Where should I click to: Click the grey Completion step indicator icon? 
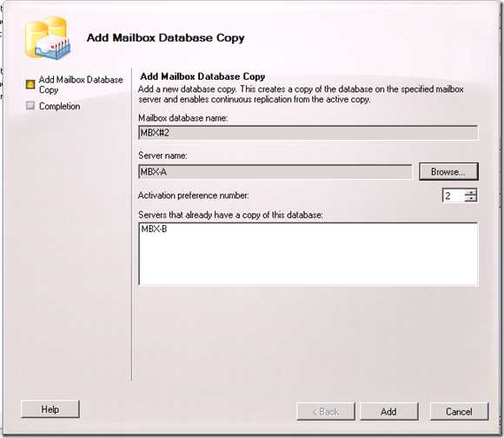(30, 105)
